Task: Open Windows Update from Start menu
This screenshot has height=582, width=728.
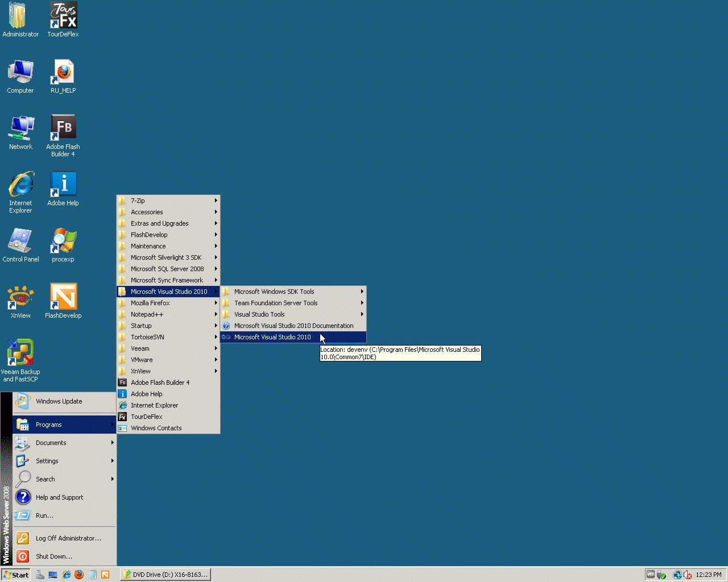Action: tap(64, 401)
